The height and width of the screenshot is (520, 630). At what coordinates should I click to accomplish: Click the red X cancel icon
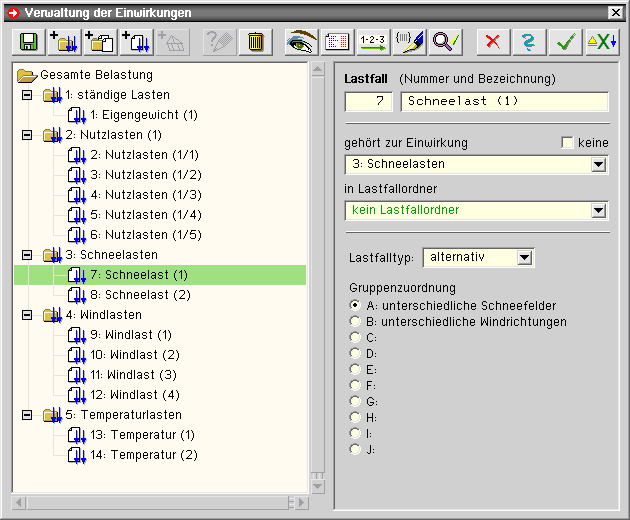[492, 42]
